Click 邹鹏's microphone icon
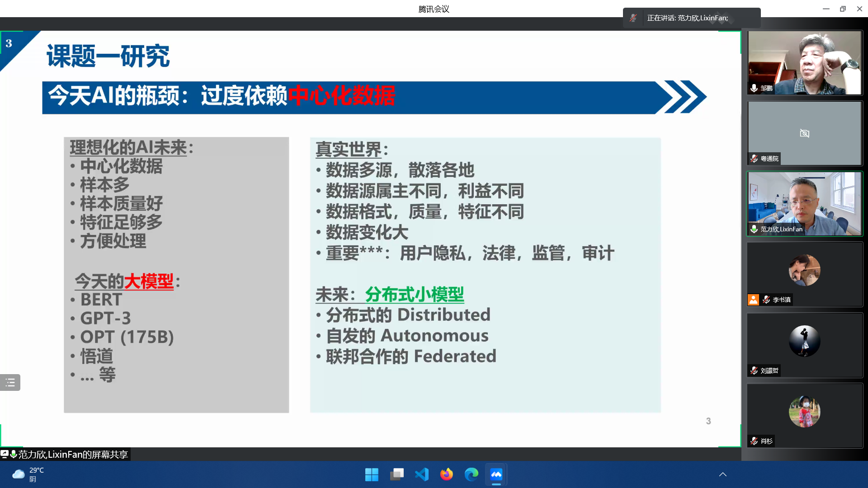Viewport: 868px width, 488px height. pyautogui.click(x=754, y=88)
